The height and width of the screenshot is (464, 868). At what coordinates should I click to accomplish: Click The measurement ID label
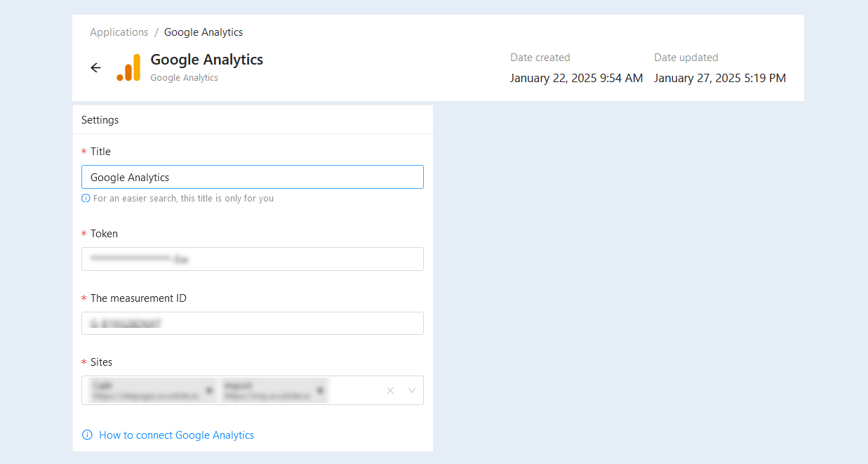[138, 298]
